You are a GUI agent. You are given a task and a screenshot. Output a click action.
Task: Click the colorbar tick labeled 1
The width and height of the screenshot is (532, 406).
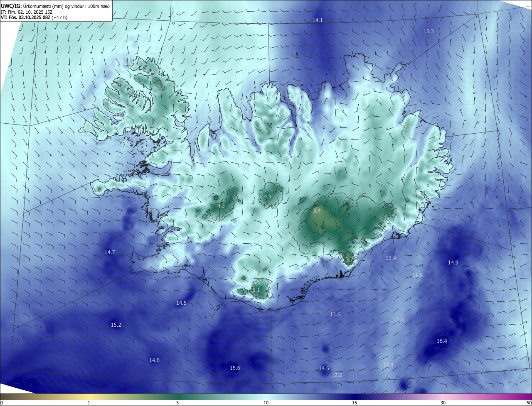click(x=89, y=403)
